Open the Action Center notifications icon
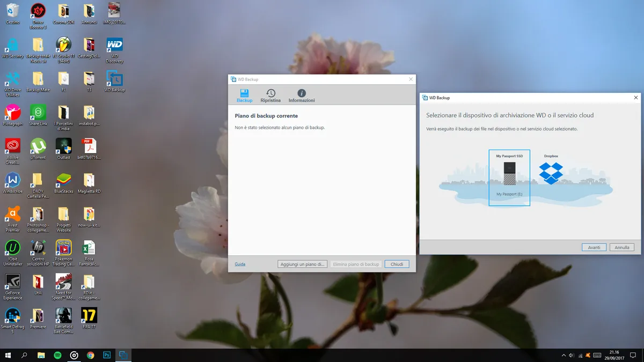The height and width of the screenshot is (362, 644). (633, 355)
